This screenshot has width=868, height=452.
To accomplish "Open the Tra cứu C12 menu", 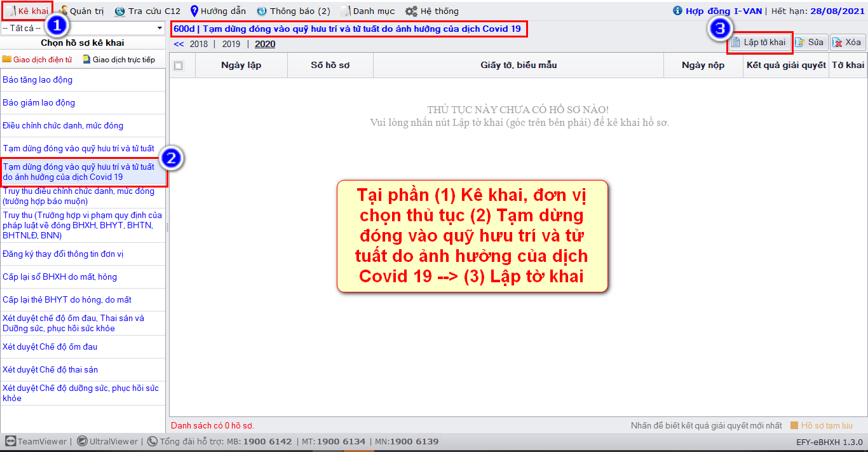I will click(x=147, y=11).
